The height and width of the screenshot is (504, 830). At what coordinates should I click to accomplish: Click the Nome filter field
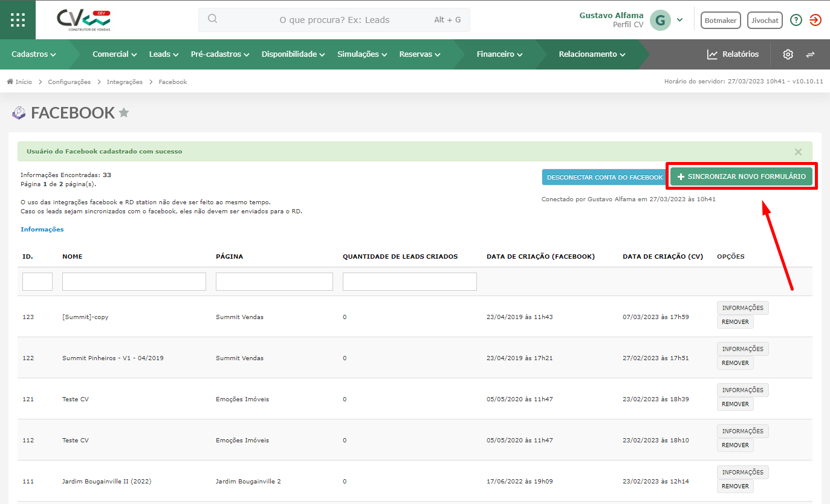point(134,282)
